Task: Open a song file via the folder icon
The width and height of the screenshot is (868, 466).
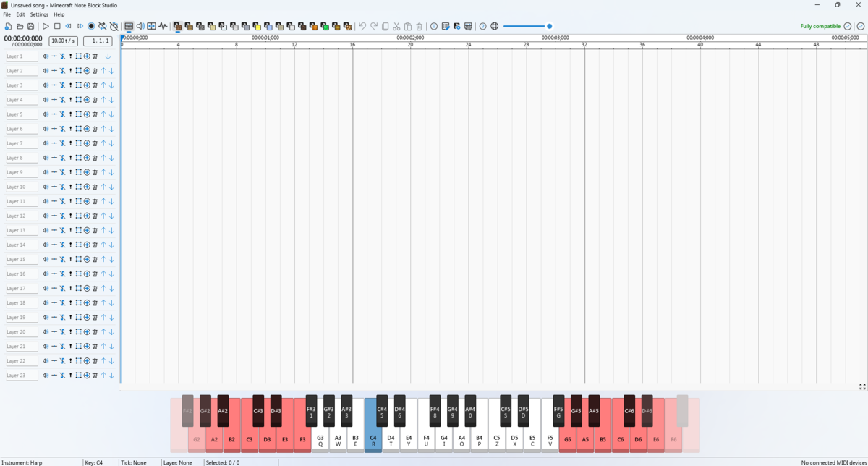Action: point(20,27)
